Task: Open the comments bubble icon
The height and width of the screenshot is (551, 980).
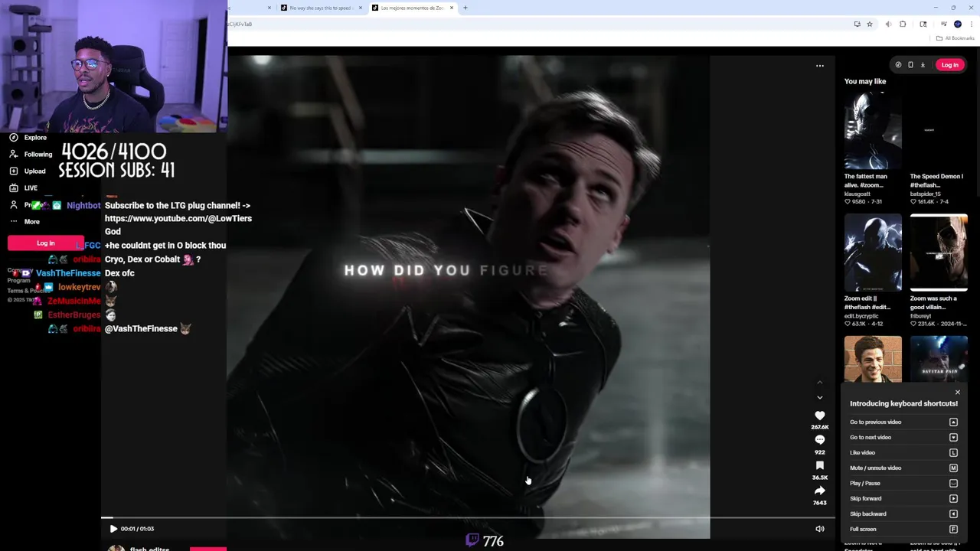Action: tap(820, 440)
